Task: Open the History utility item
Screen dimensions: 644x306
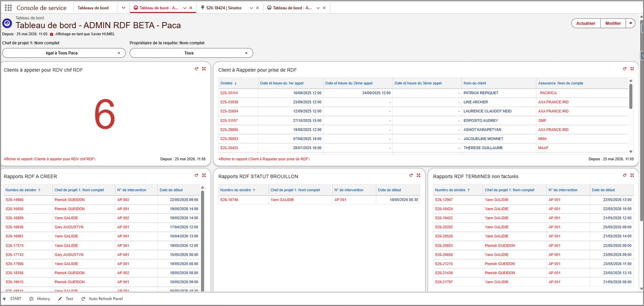Action: point(40,299)
